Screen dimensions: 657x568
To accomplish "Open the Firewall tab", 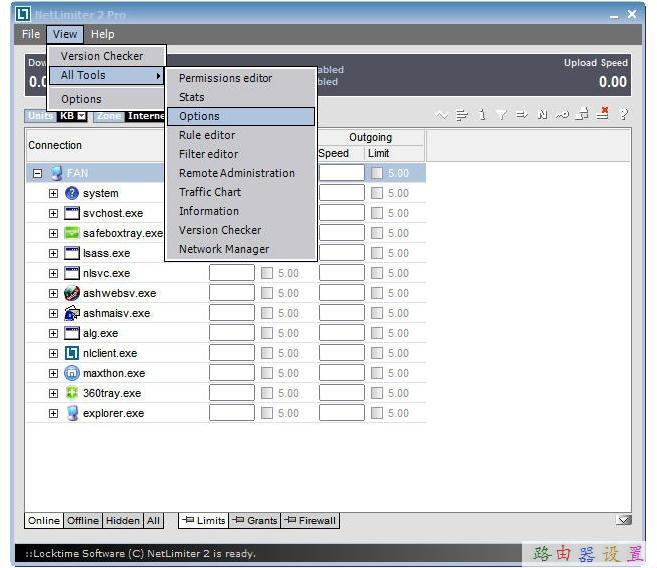I will (x=311, y=520).
